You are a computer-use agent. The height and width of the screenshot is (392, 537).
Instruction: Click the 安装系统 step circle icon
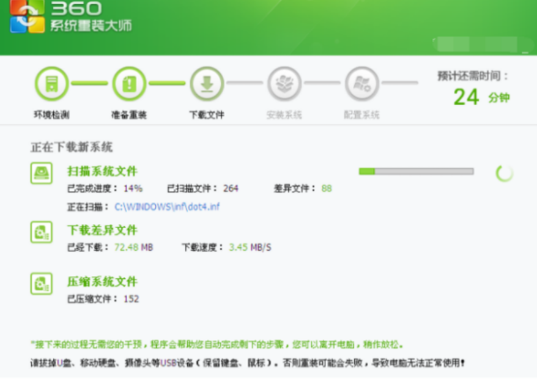click(x=284, y=84)
